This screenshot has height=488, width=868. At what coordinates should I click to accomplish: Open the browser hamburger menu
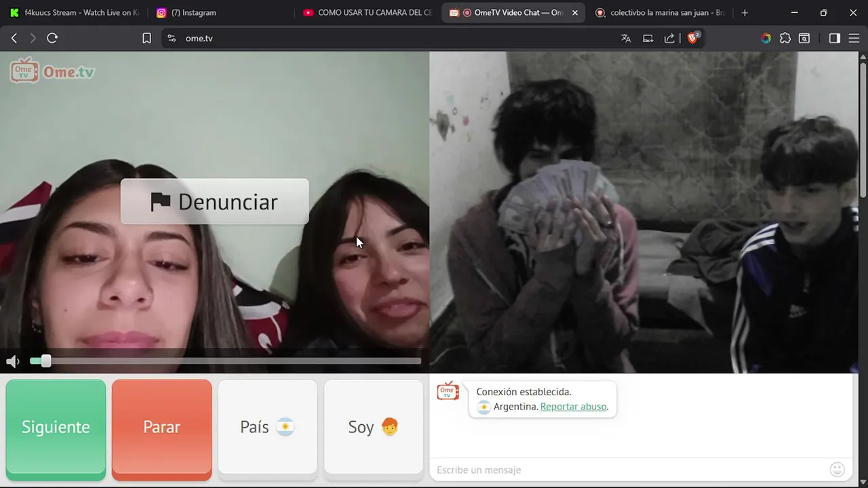click(x=854, y=39)
